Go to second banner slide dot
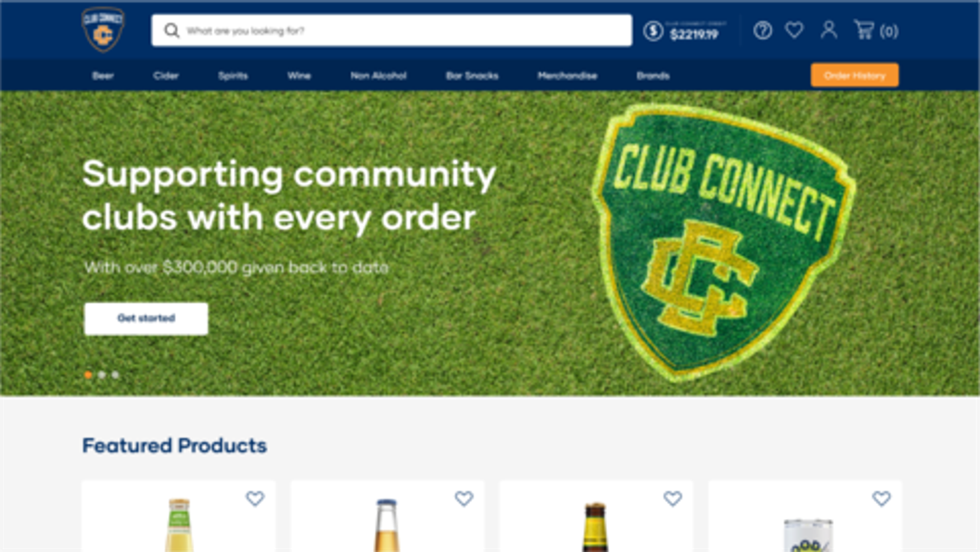This screenshot has height=552, width=980. click(x=102, y=374)
